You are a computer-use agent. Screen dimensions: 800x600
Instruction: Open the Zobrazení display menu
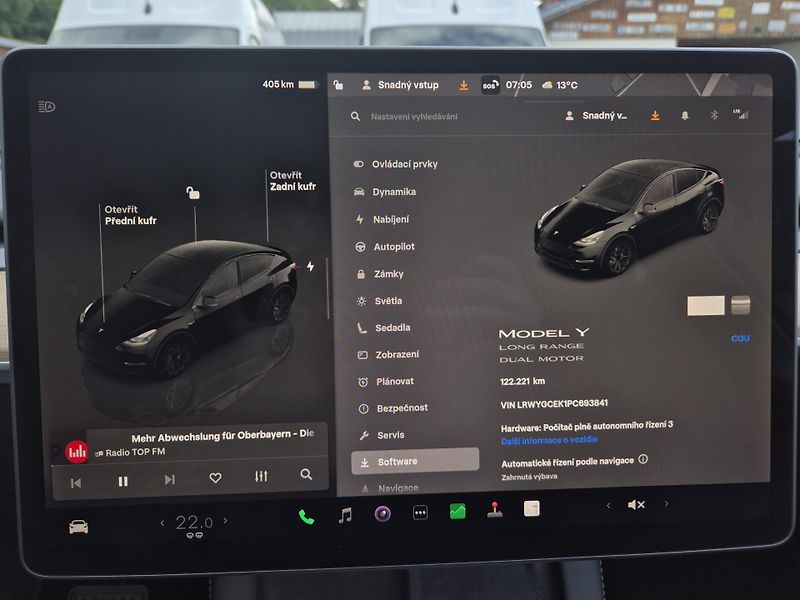pos(389,355)
